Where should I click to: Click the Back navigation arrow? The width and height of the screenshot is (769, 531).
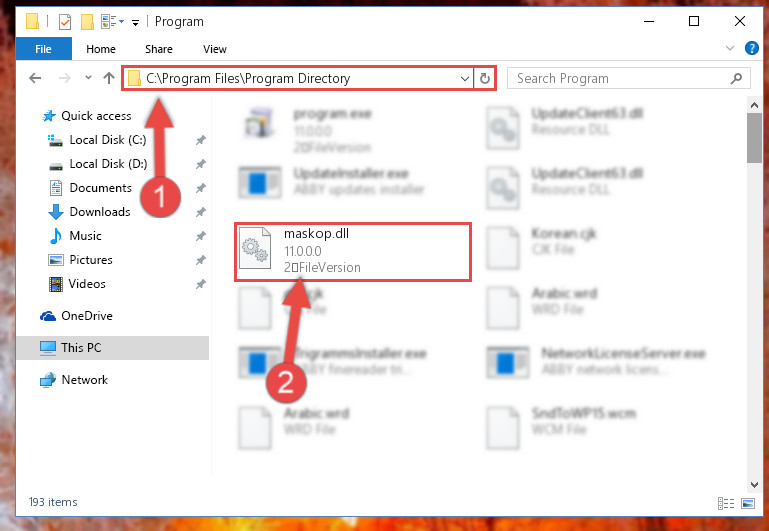(x=35, y=78)
